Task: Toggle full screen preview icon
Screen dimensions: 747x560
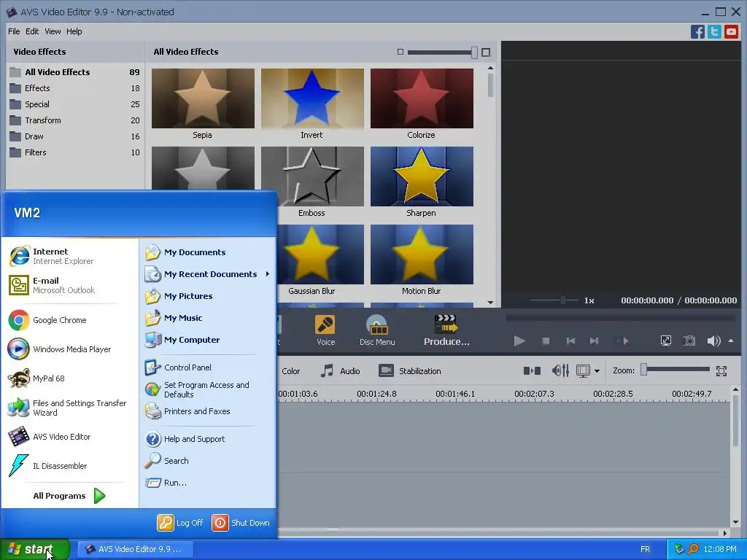Action: click(665, 341)
